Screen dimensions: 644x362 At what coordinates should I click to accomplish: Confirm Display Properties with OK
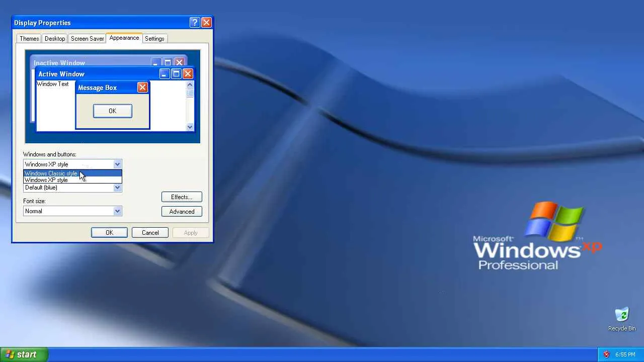click(109, 233)
